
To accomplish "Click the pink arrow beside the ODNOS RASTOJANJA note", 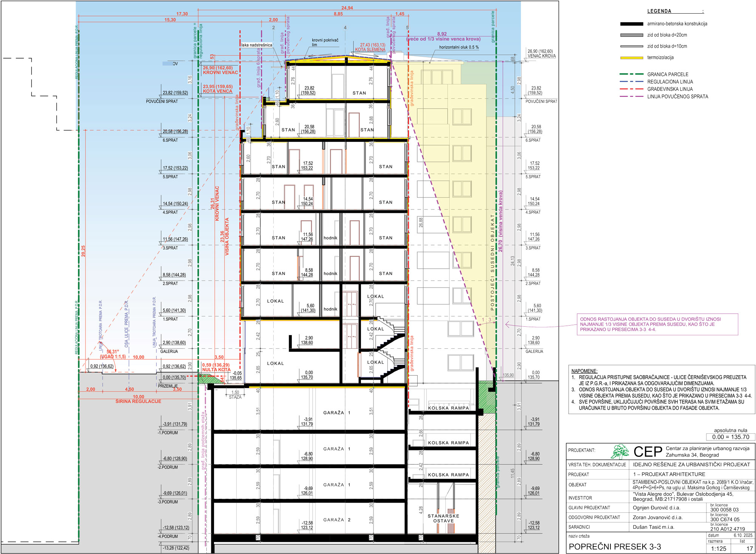I will [x=508, y=324].
